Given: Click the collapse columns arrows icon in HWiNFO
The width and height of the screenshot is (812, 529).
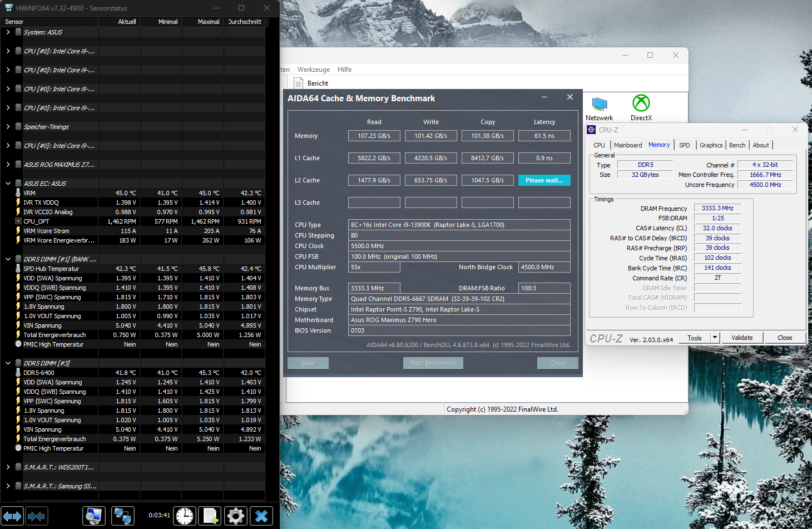Looking at the screenshot, I should click(x=36, y=516).
